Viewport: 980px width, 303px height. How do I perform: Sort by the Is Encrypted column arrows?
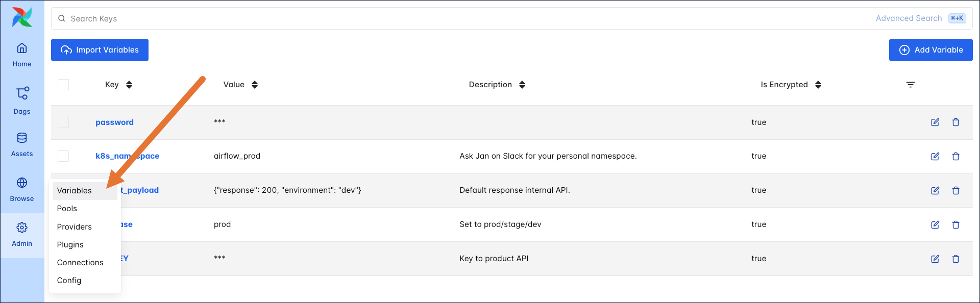coord(819,85)
